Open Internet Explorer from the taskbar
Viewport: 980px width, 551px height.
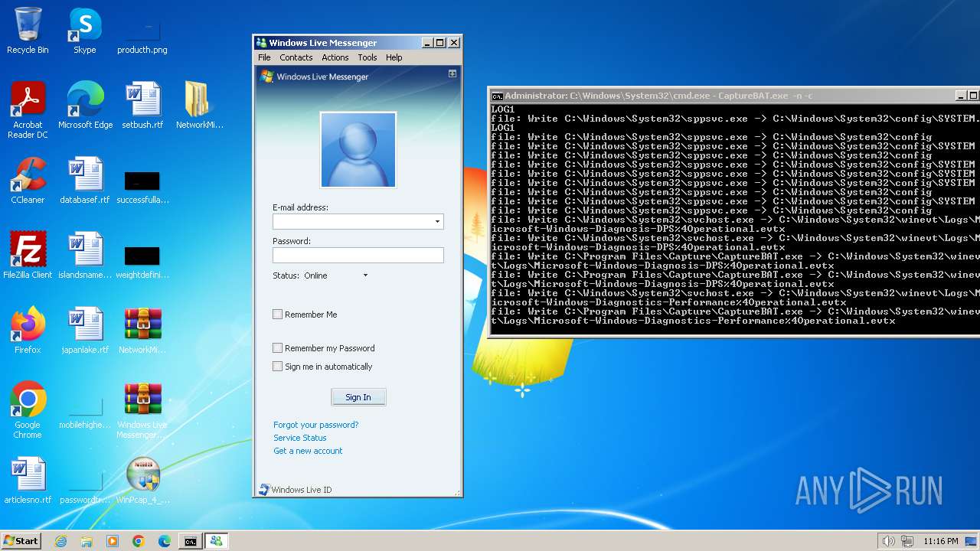(x=60, y=541)
